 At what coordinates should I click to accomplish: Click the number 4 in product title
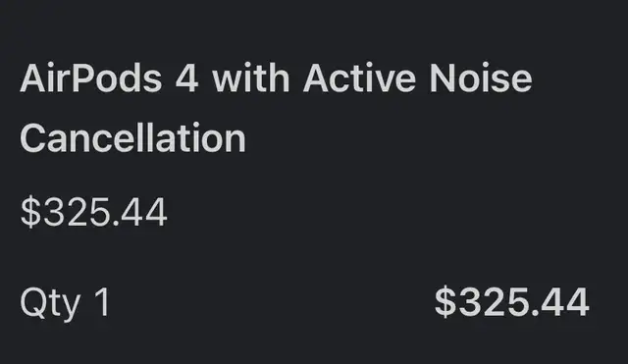(x=186, y=78)
